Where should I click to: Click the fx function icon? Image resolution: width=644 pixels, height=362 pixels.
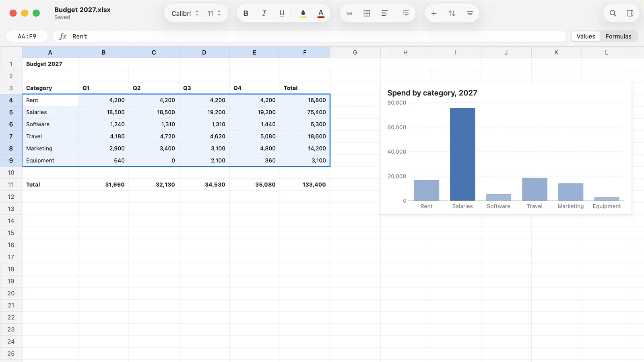click(x=63, y=36)
